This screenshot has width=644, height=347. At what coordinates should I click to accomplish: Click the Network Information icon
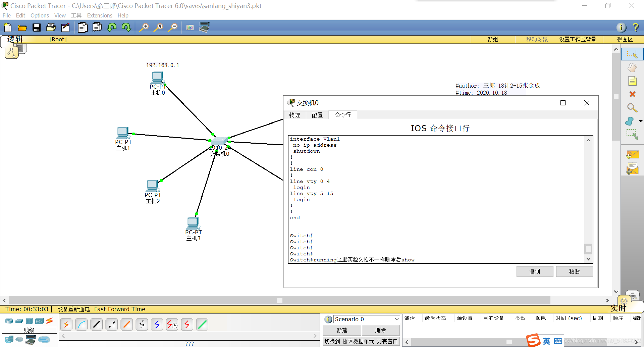click(x=621, y=27)
